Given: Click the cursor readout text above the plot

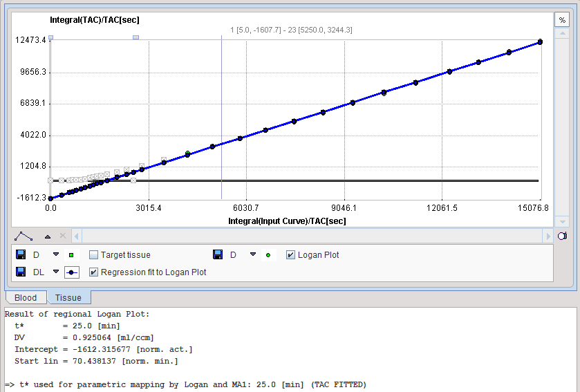Looking at the screenshot, I should tap(291, 30).
